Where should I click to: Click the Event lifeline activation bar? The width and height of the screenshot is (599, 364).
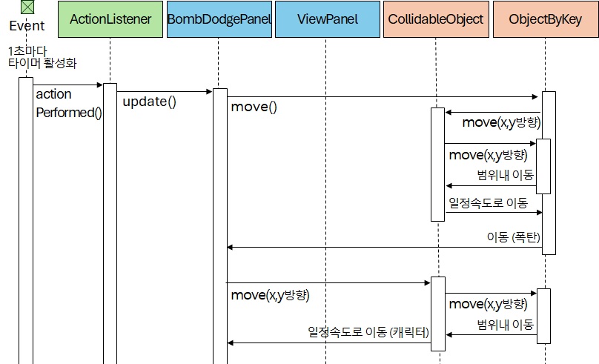[26, 222]
